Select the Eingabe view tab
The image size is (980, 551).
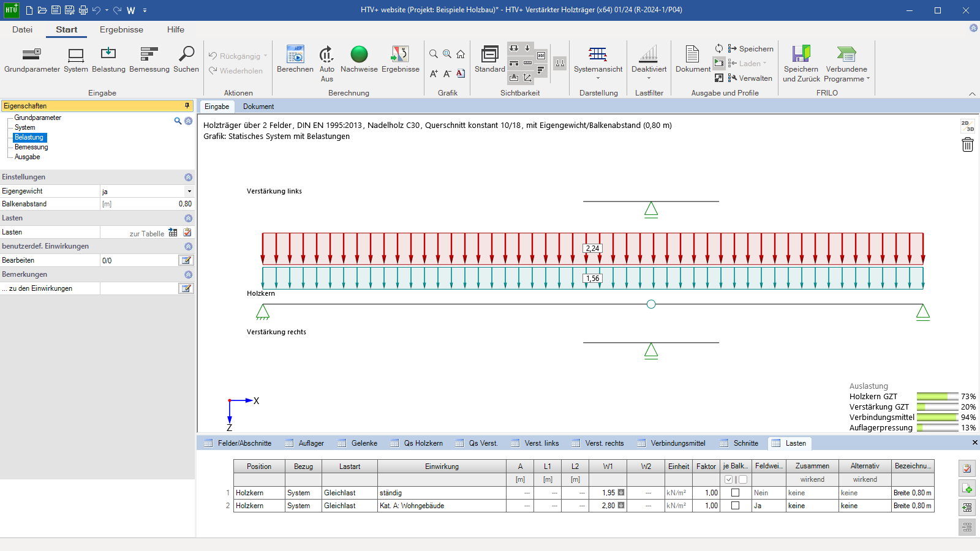point(217,107)
